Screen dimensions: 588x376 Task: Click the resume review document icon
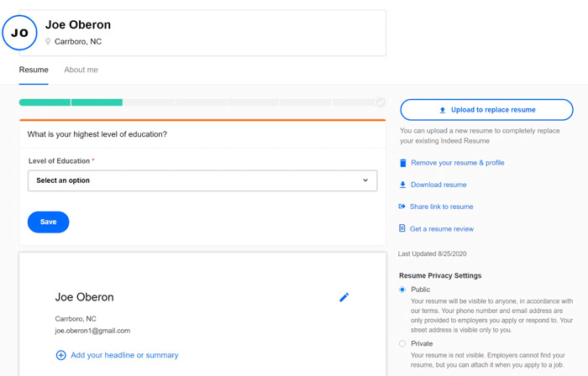tap(402, 228)
